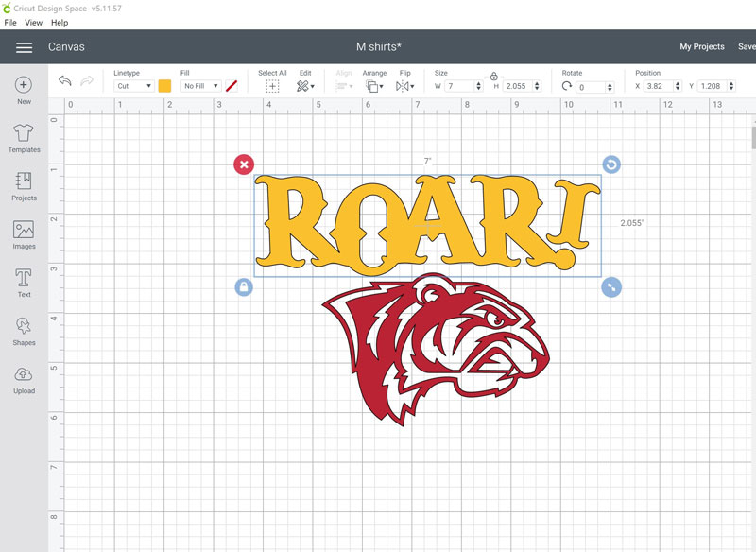756x552 pixels.
Task: Delete ROAR! with red X handle
Action: tap(244, 164)
